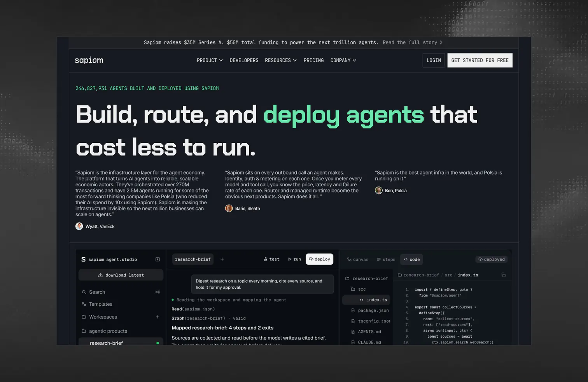This screenshot has width=588, height=382.
Task: Expand the Company dropdown menu
Action: coord(343,60)
